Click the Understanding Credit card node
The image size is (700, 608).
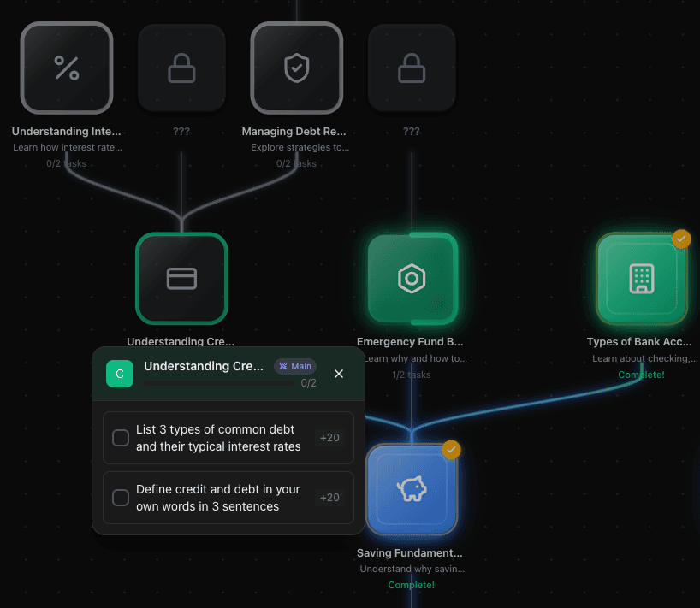[181, 279]
